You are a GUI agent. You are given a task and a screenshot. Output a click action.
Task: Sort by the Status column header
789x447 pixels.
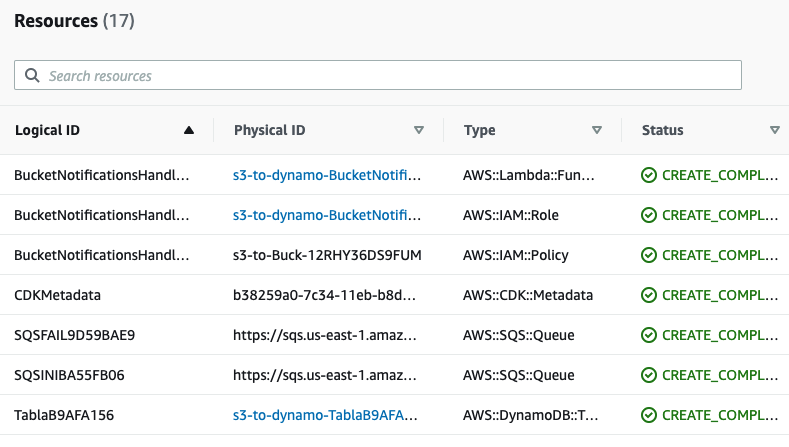click(663, 130)
